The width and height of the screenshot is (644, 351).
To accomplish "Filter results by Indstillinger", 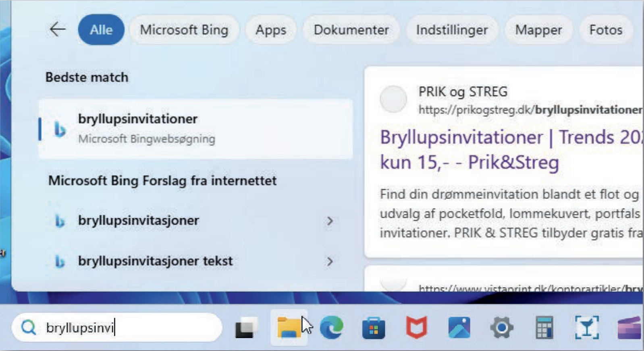I will (x=452, y=30).
